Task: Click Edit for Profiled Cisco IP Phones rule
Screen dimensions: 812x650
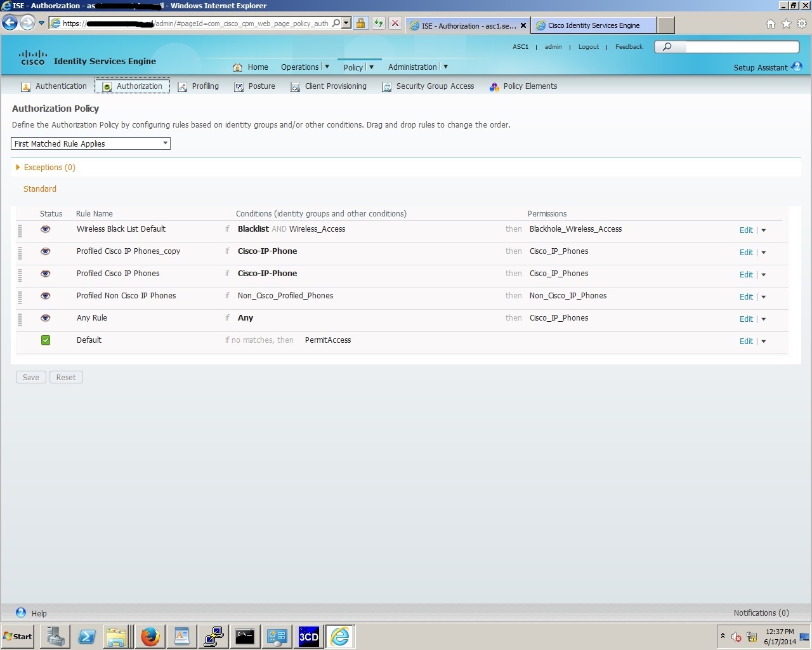Action: (746, 275)
